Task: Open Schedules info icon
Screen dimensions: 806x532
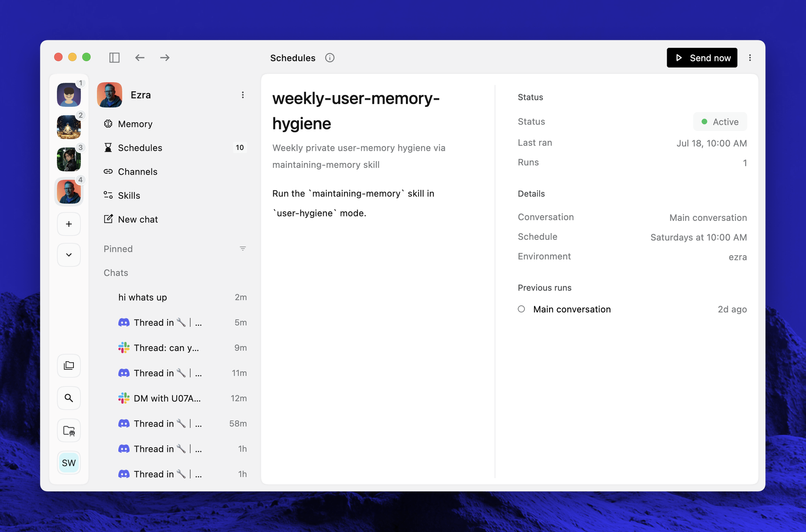Action: click(x=330, y=58)
